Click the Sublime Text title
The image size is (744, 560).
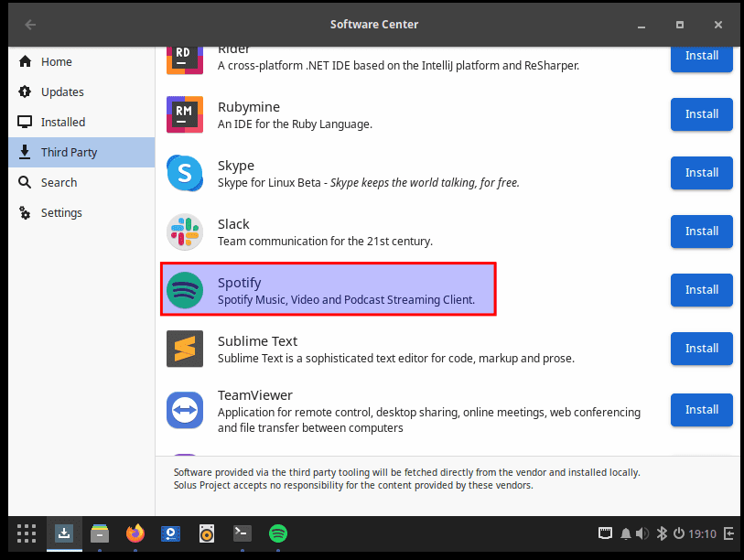(x=258, y=341)
